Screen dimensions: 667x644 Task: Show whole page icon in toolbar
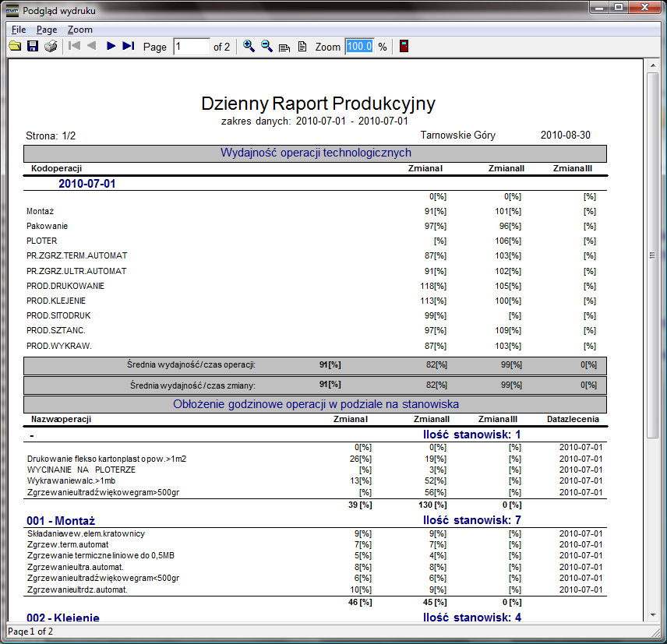302,47
